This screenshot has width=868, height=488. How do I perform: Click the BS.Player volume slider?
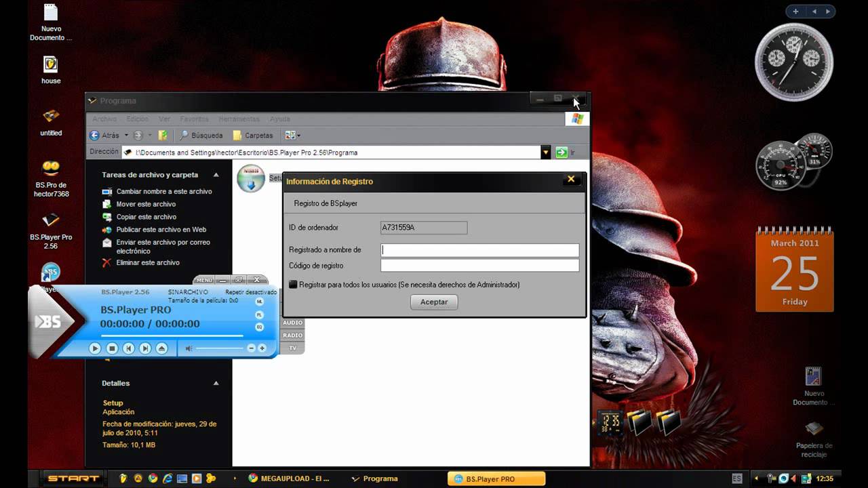click(x=219, y=348)
